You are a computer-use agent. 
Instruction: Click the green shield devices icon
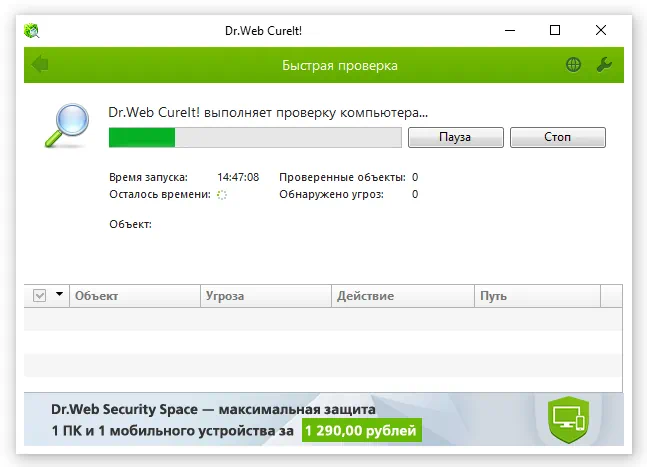tap(569, 420)
